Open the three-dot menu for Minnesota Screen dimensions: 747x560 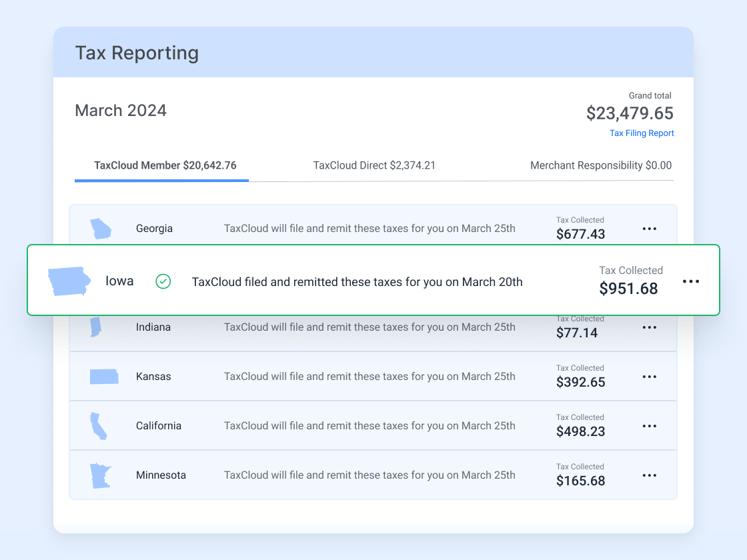pyautogui.click(x=650, y=476)
